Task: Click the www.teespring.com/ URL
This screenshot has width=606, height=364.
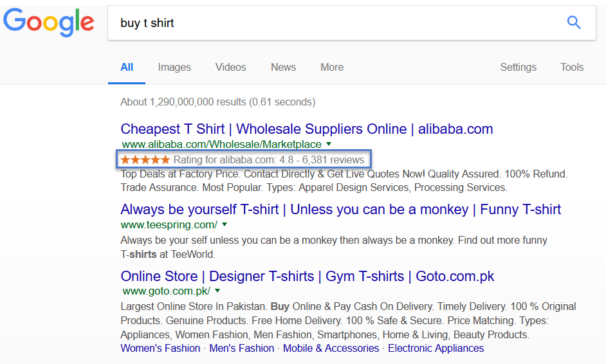Action: point(169,224)
